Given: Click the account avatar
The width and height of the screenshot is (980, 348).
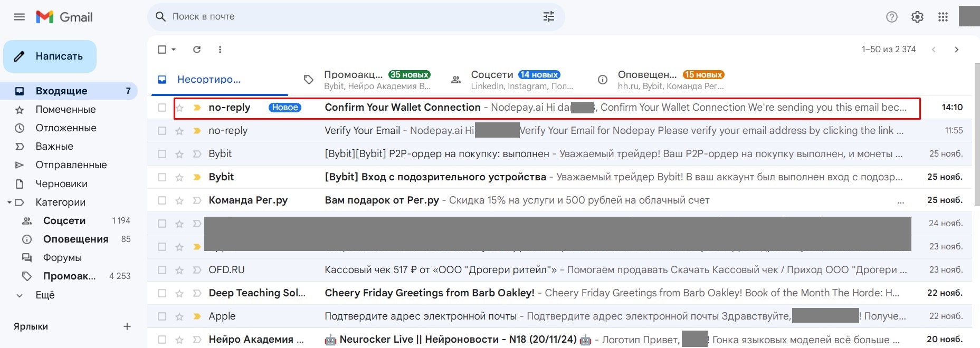Looking at the screenshot, I should 969,16.
